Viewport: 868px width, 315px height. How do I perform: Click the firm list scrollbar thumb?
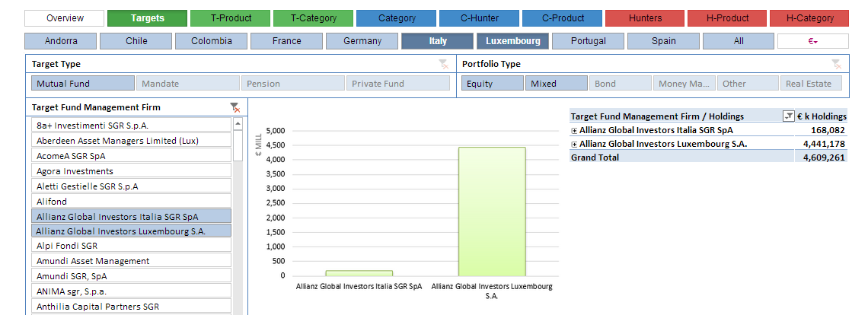pyautogui.click(x=238, y=145)
